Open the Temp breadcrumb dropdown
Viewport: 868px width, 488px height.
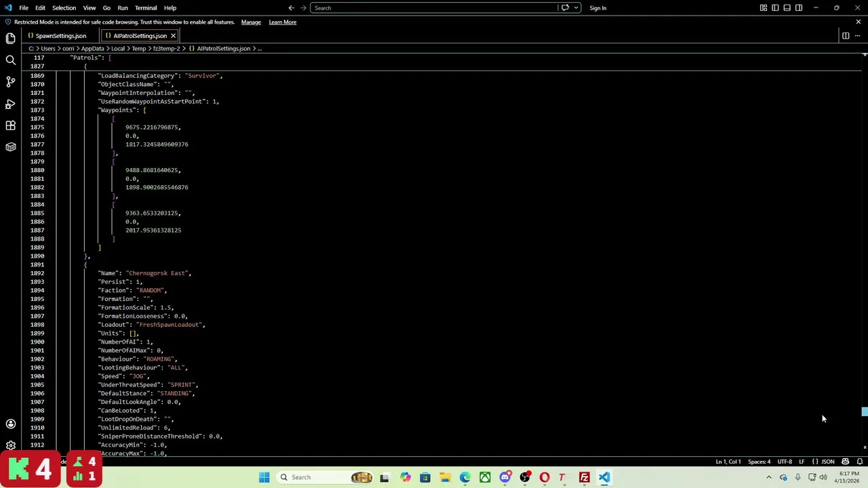pyautogui.click(x=138, y=49)
